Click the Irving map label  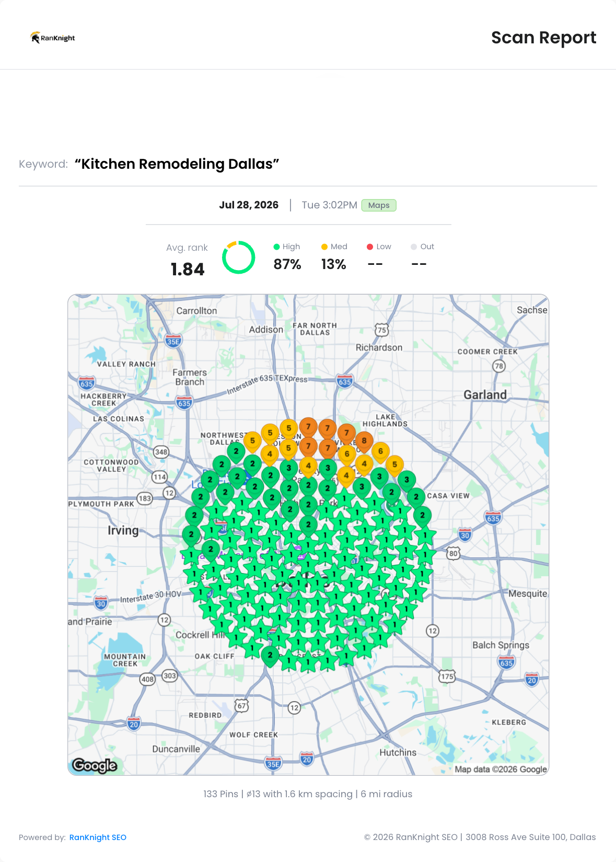[x=123, y=531]
